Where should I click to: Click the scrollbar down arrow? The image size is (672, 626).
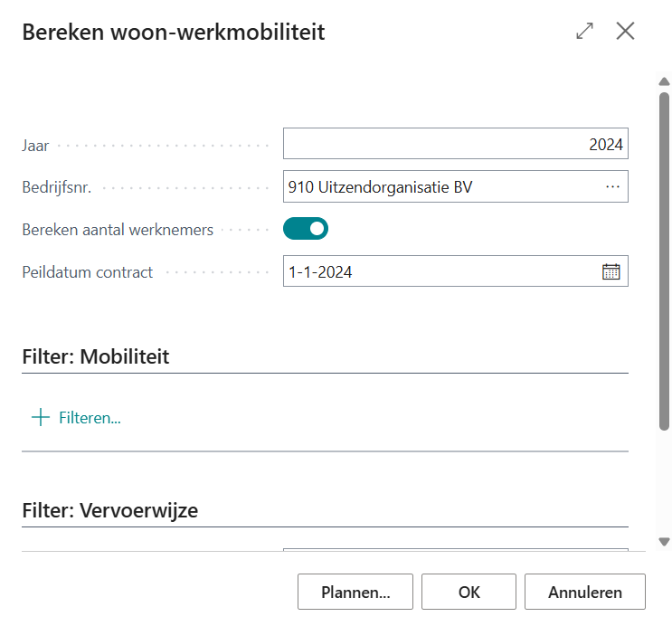[x=664, y=542]
